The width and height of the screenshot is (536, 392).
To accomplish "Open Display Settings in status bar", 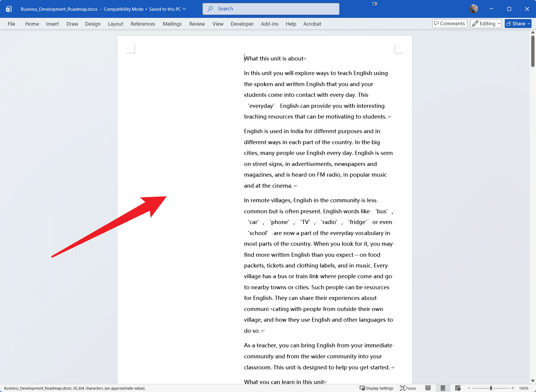I will point(376,388).
